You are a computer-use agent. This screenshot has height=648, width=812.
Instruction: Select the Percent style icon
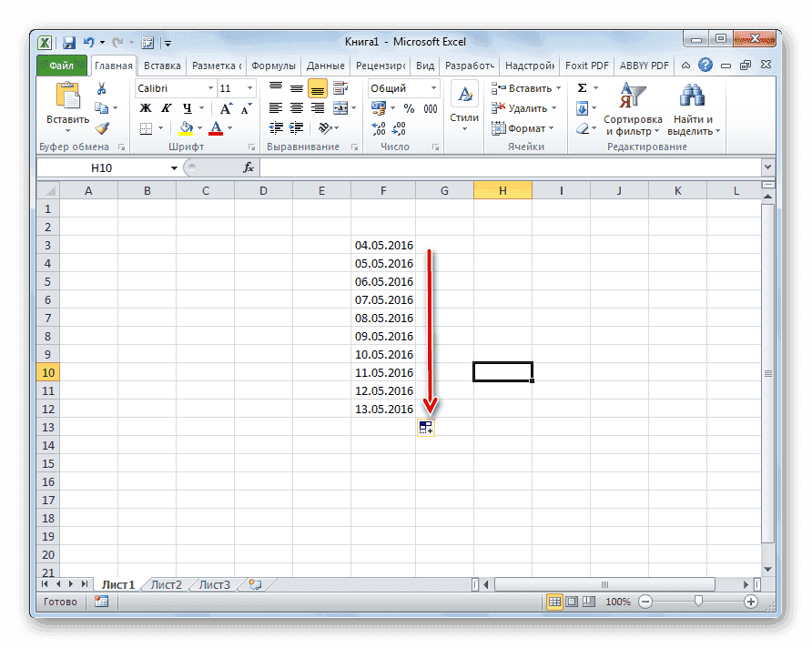[408, 106]
